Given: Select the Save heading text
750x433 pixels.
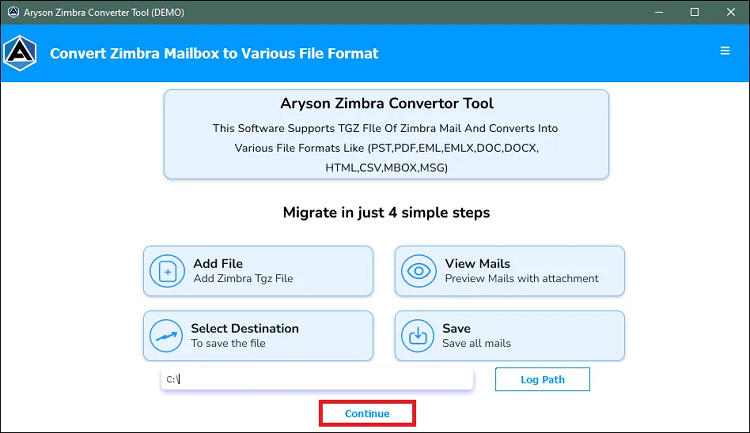Looking at the screenshot, I should 456,328.
